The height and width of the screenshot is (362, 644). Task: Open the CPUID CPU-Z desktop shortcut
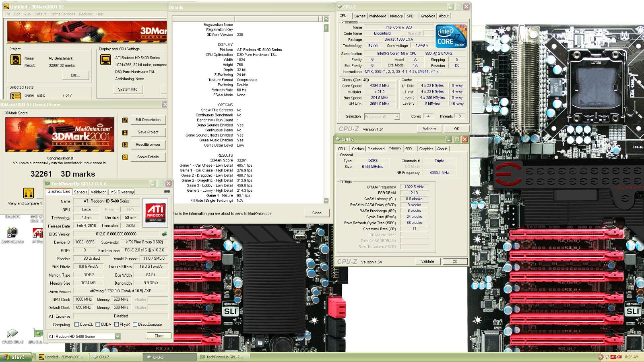point(13,336)
